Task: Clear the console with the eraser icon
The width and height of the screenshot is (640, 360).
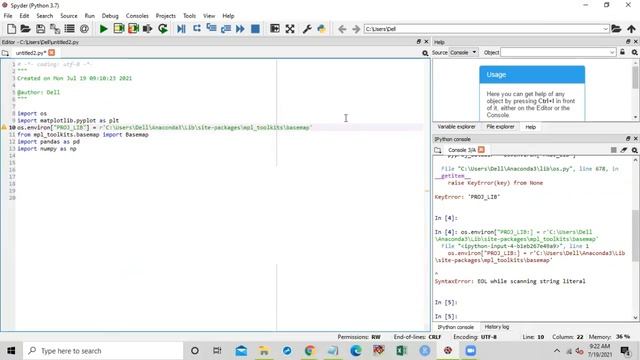Action: (x=624, y=150)
